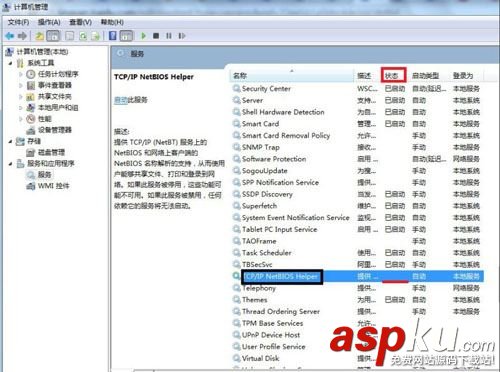Viewport: 500px width, 372px height.
Task: Select the TAOFrame service
Action: pyautogui.click(x=358, y=241)
